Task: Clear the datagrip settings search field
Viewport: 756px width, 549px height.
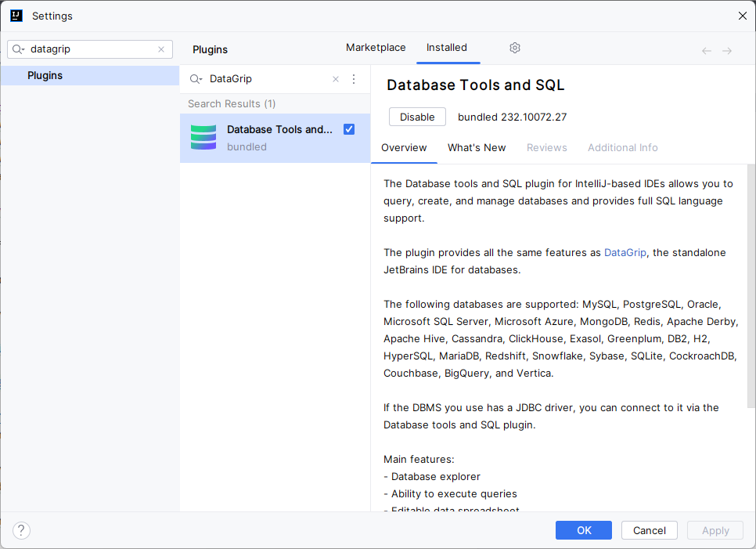Action: pos(161,49)
